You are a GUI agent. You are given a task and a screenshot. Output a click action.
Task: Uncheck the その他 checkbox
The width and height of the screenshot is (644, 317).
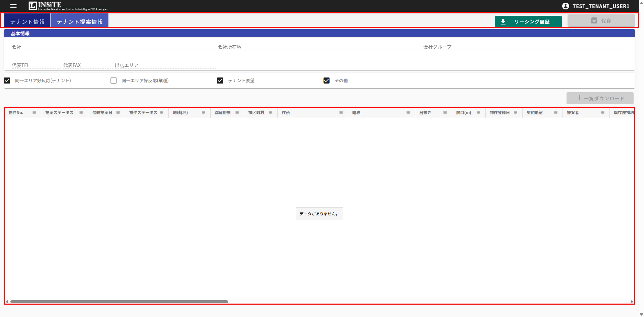pos(326,81)
